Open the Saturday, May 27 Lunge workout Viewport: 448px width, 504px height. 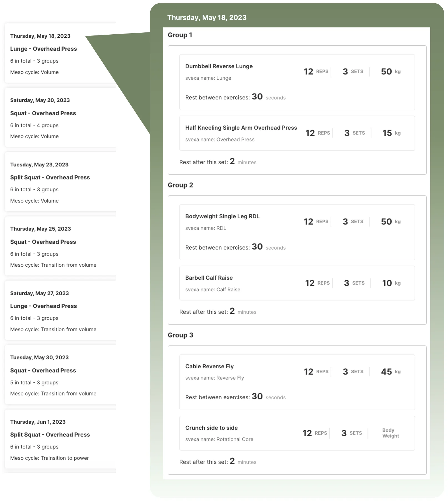click(55, 311)
